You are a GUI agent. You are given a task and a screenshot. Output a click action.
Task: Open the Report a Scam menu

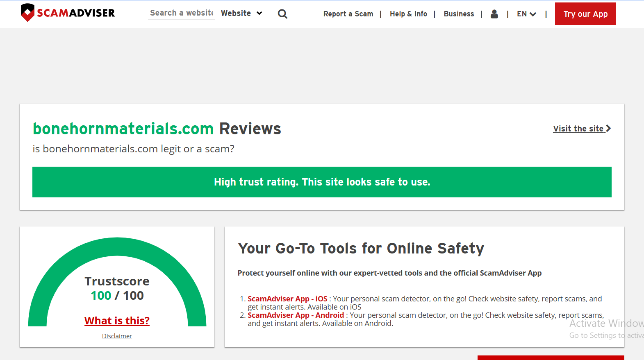(x=348, y=14)
